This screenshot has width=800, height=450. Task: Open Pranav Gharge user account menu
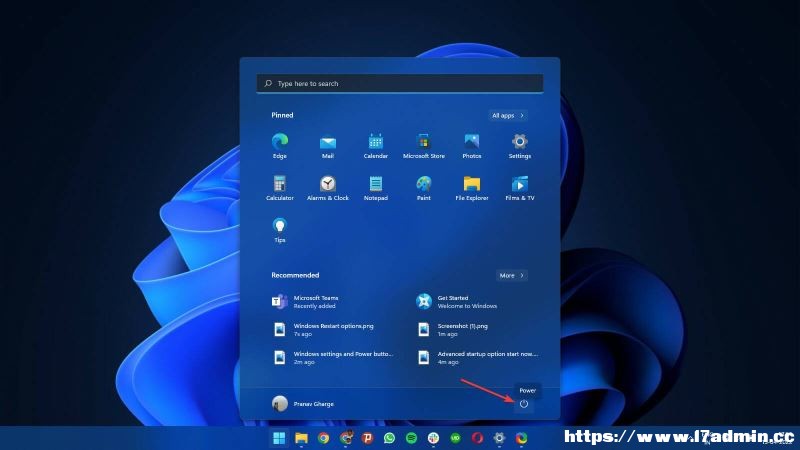(x=303, y=404)
